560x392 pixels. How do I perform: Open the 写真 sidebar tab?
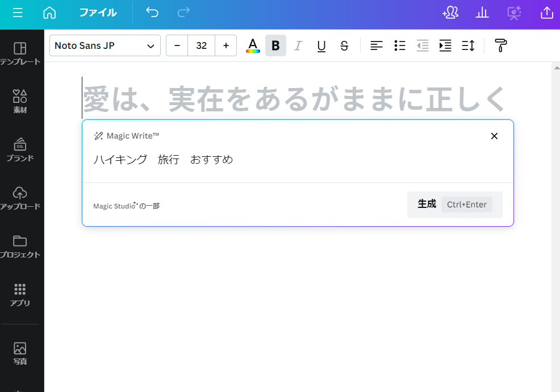click(x=20, y=353)
